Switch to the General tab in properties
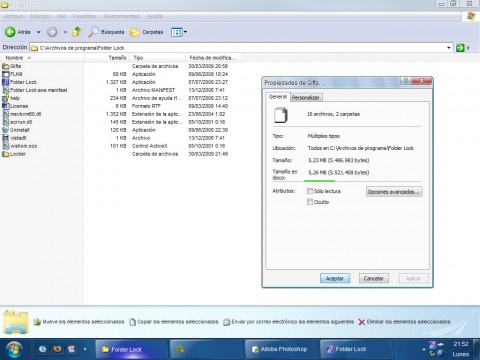 tap(278, 97)
